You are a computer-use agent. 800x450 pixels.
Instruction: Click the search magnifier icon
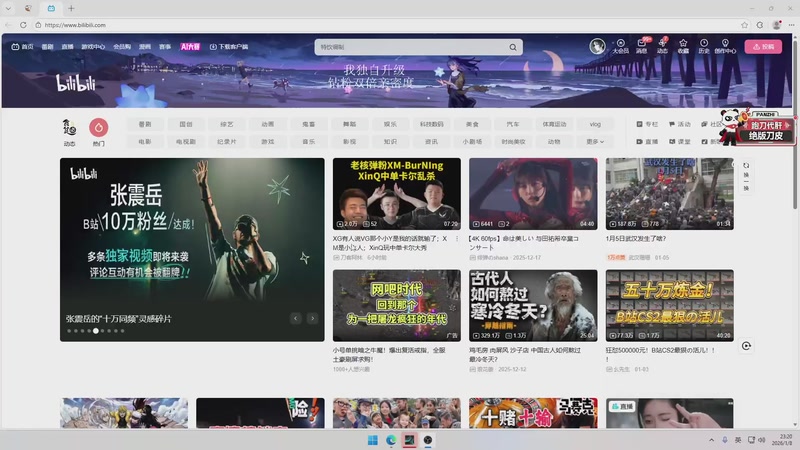[x=513, y=47]
